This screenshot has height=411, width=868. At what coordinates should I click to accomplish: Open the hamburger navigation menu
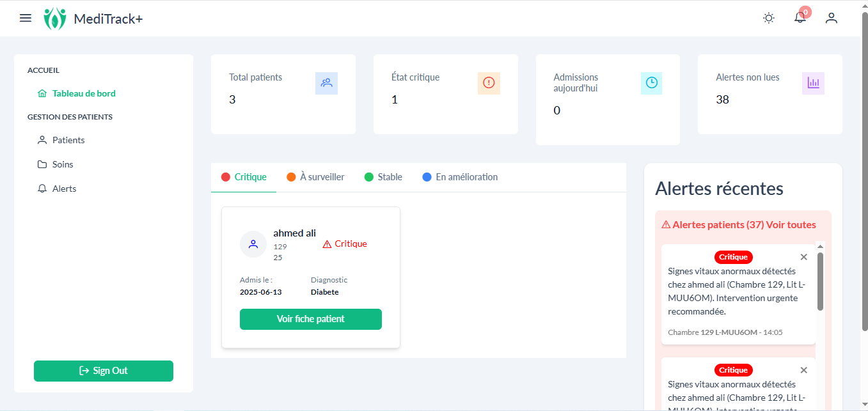coord(26,18)
